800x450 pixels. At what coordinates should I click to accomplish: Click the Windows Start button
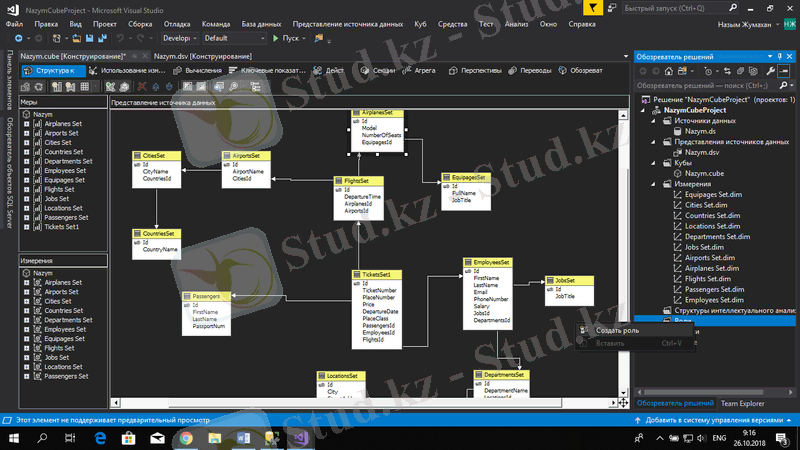pyautogui.click(x=14, y=438)
